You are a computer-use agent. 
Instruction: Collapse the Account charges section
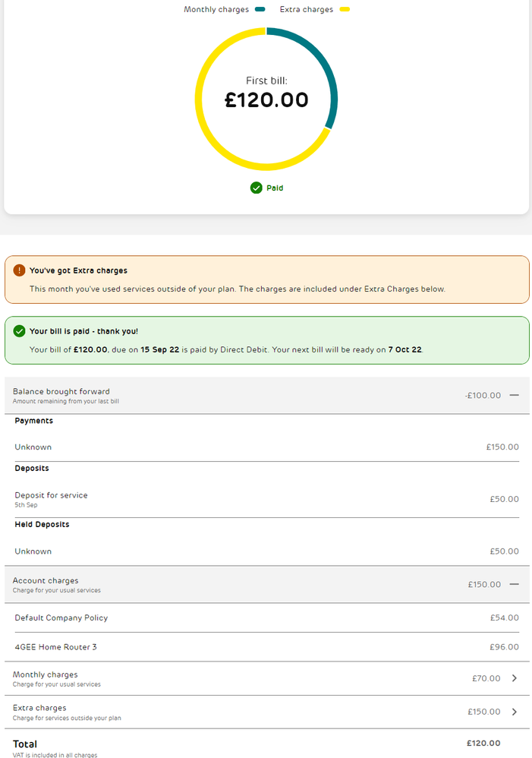(x=514, y=584)
